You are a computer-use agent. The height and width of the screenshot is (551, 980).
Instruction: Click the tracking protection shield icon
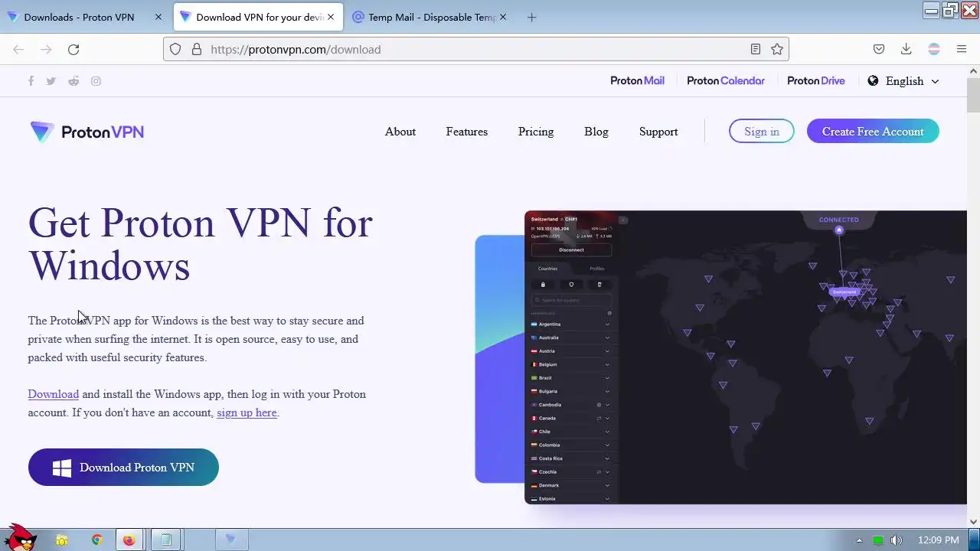[175, 49]
